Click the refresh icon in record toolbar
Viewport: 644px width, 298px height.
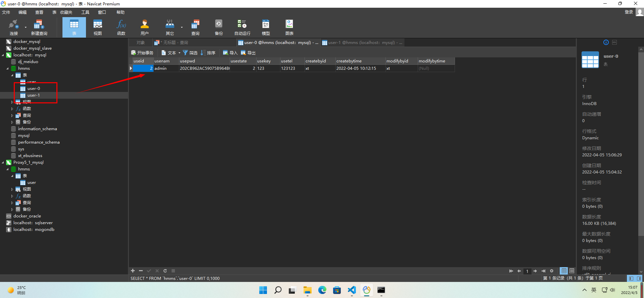point(165,271)
